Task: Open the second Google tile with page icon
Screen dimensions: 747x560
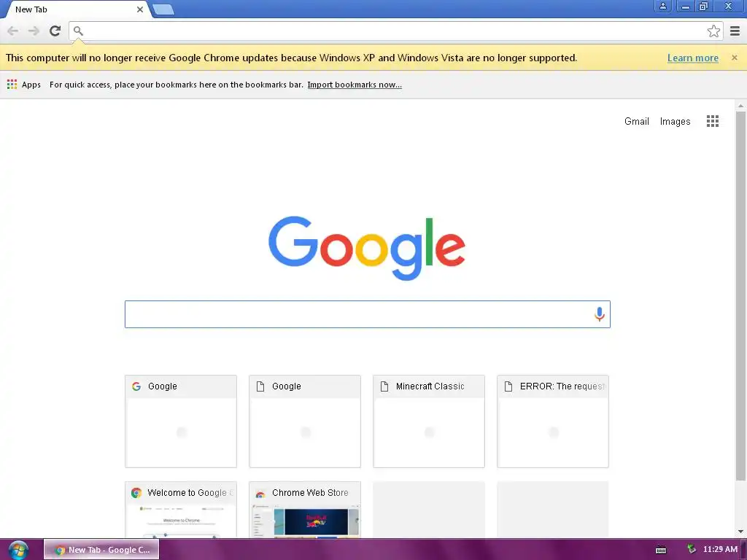Action: click(x=304, y=421)
